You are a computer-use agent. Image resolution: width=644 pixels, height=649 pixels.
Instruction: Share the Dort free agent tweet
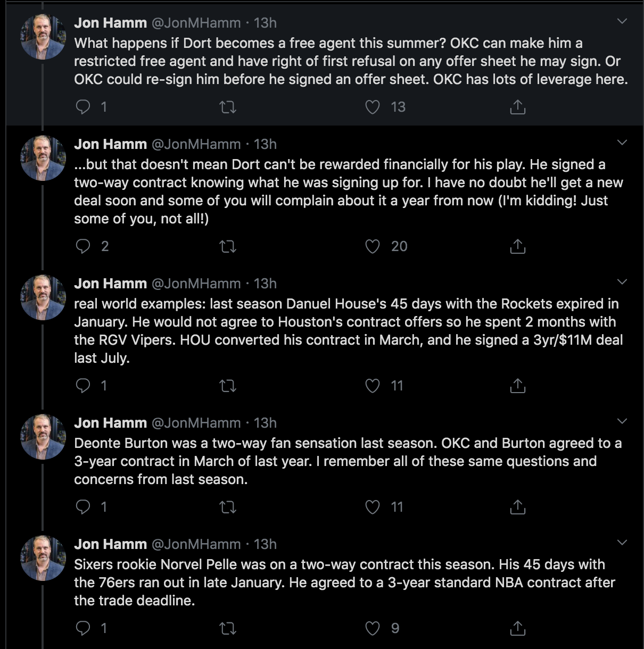(x=517, y=107)
